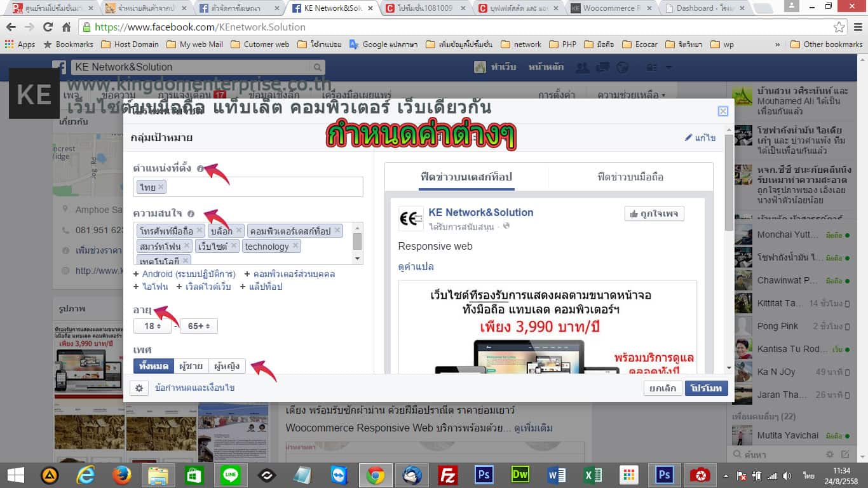Select ทั้งหมด gender option

153,366
